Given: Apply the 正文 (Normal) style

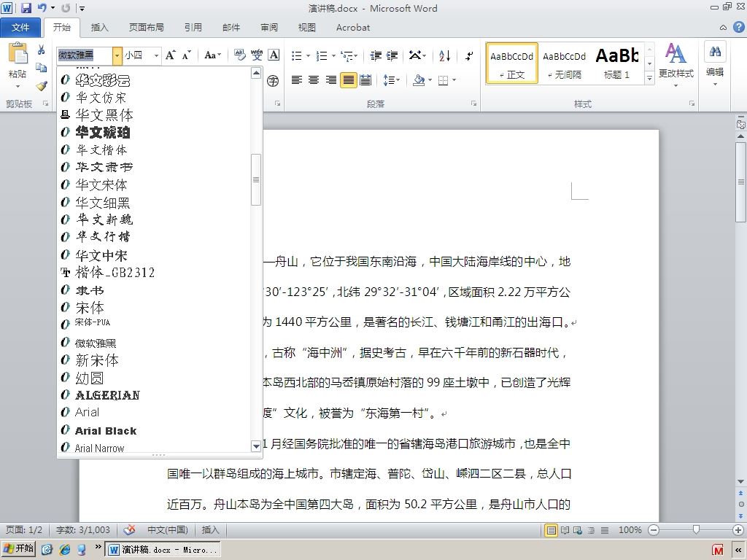Looking at the screenshot, I should pyautogui.click(x=512, y=63).
